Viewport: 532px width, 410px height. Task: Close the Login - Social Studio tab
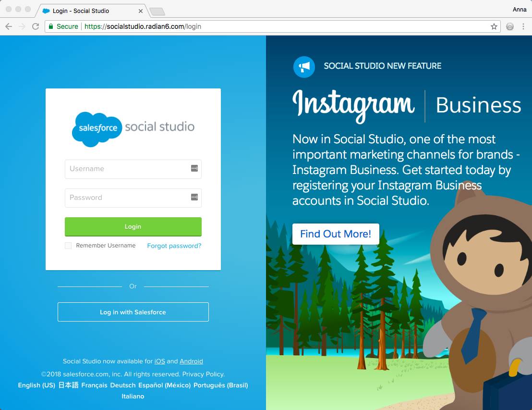(141, 11)
